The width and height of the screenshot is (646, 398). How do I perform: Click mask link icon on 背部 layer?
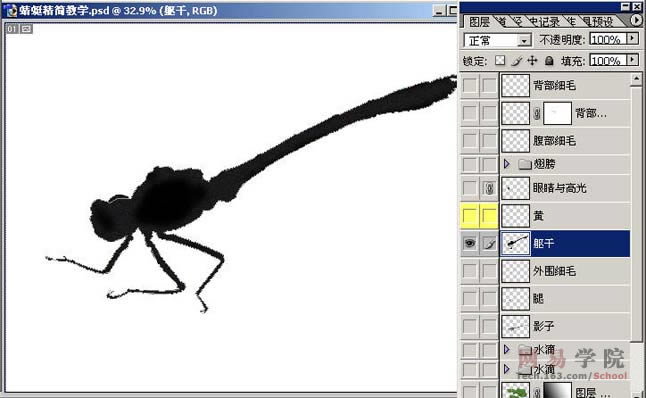(536, 113)
